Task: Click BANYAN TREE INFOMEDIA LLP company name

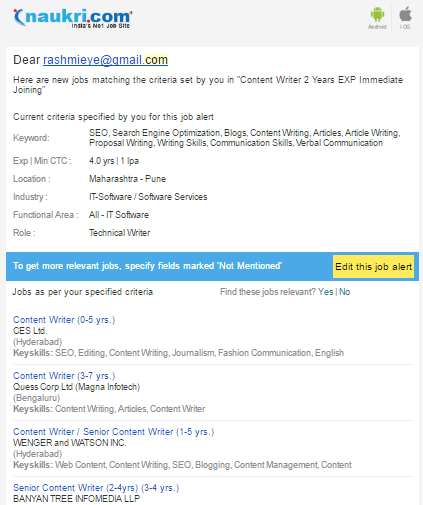Action: (76, 499)
